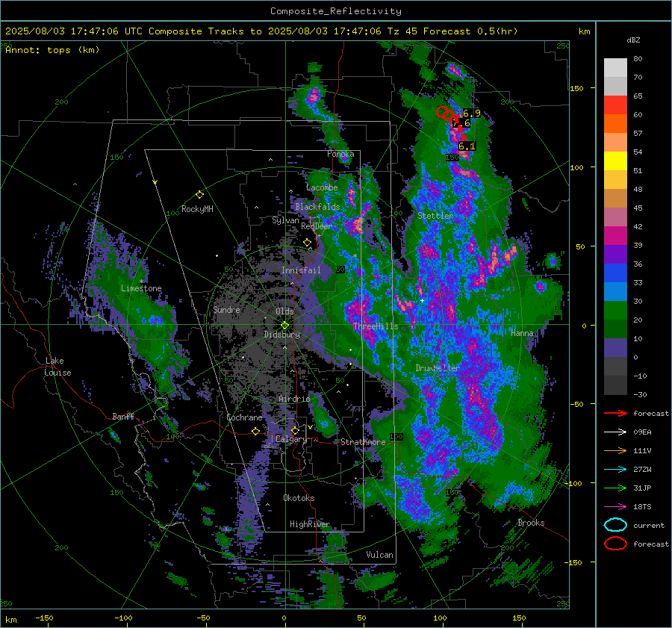
Task: Click the red forecast arrow in legend
Action: [x=615, y=413]
